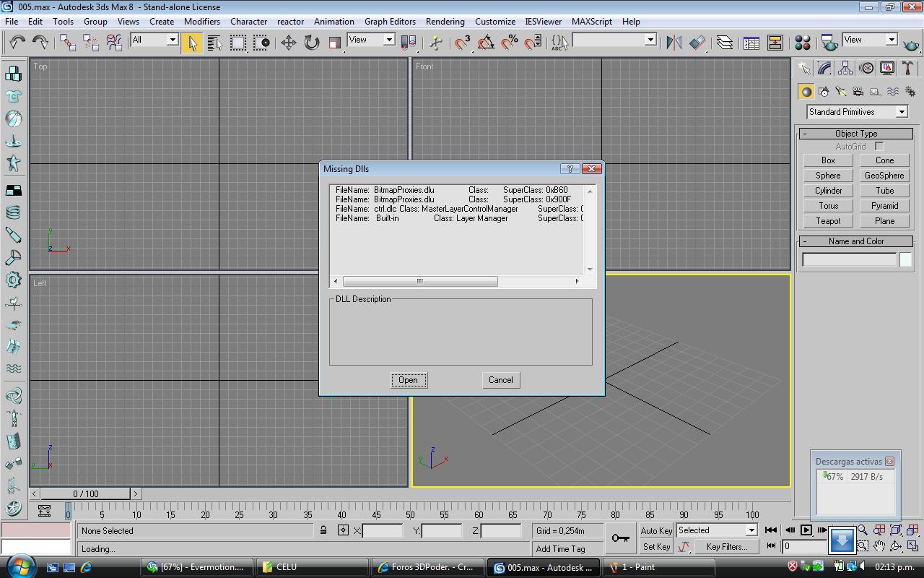Image resolution: width=924 pixels, height=578 pixels.
Task: Collapse the Name and Color rollout
Action: pos(856,241)
